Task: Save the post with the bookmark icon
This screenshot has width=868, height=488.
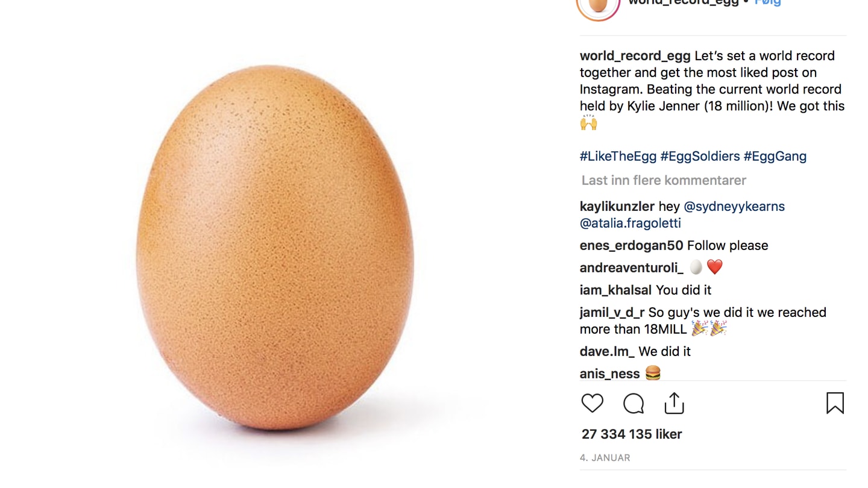Action: pos(835,403)
